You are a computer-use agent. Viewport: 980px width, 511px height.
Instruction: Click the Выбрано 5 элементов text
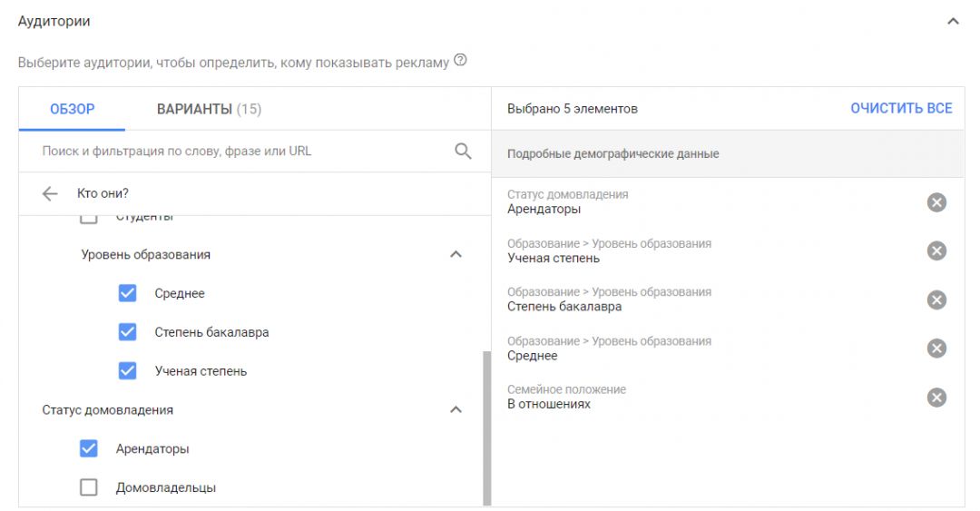click(572, 109)
